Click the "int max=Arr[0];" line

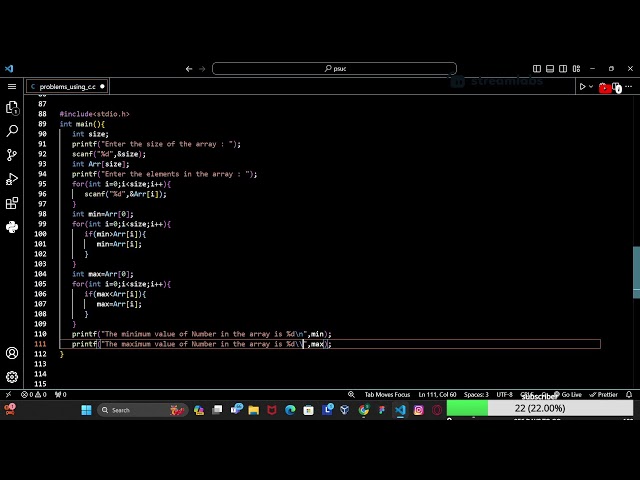coord(102,274)
